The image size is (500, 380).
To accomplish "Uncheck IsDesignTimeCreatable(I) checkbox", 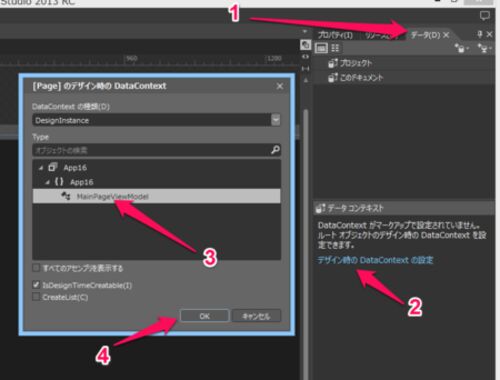I will (x=36, y=285).
